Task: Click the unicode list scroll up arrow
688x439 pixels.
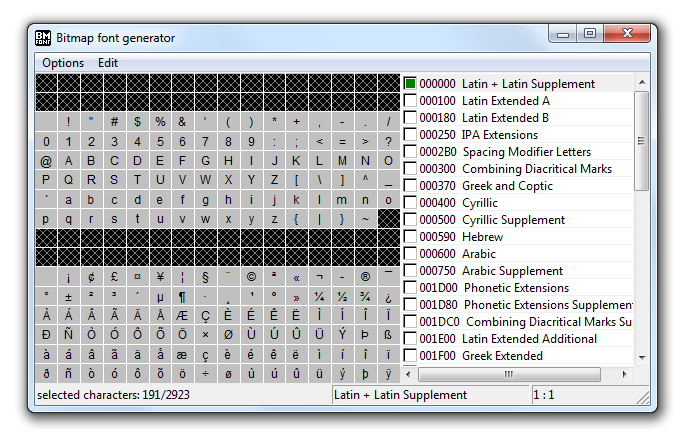Action: (642, 82)
